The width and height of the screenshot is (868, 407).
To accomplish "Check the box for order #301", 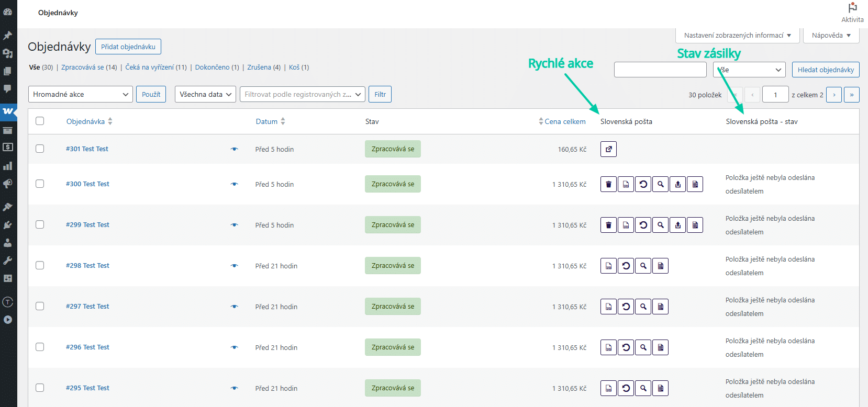I will [40, 149].
